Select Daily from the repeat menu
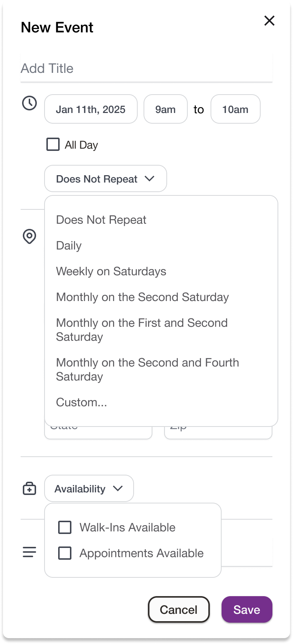Image resolution: width=293 pixels, height=644 pixels. tap(69, 245)
